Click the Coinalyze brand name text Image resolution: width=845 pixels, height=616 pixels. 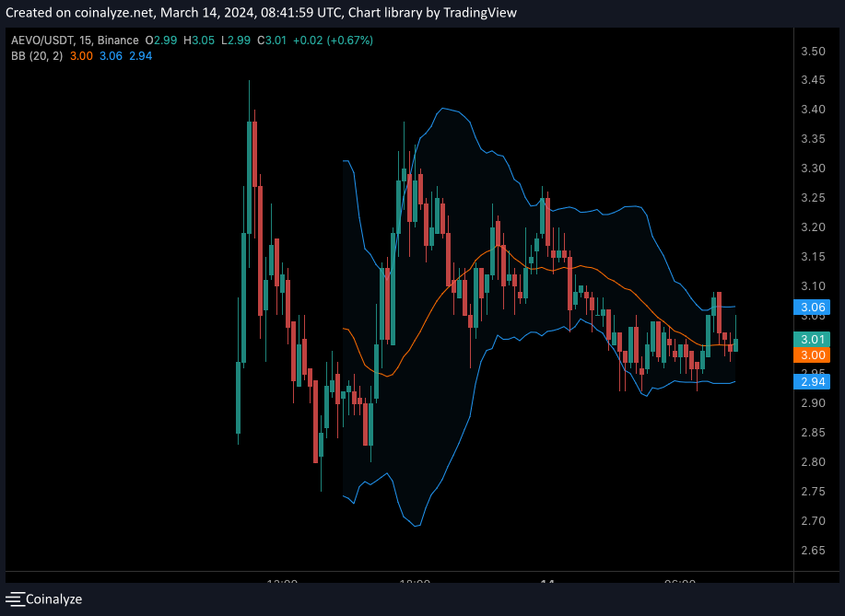point(53,599)
